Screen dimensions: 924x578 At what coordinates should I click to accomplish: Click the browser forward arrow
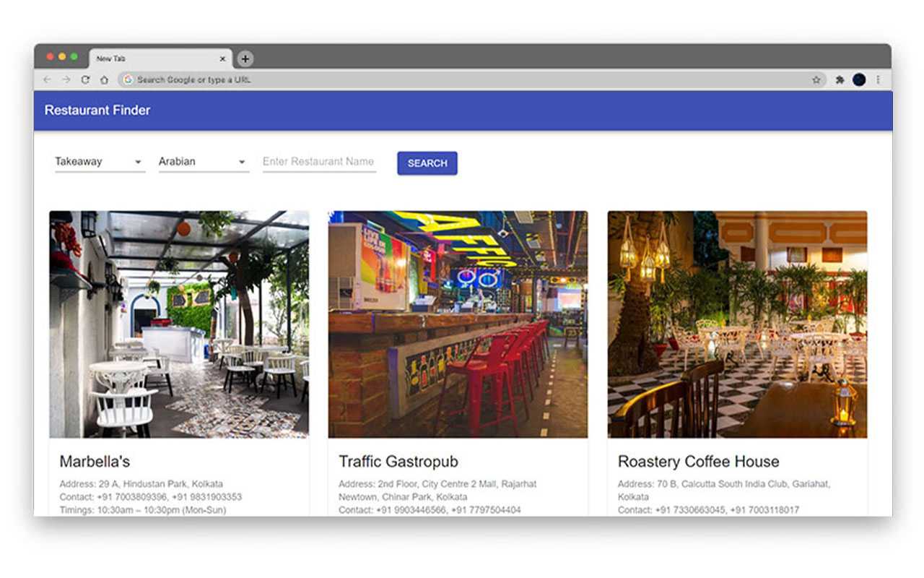(x=66, y=80)
